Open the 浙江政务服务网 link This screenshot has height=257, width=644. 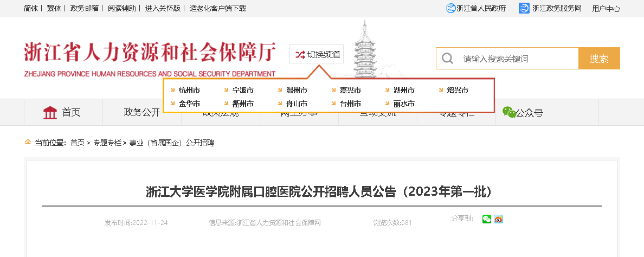click(557, 8)
